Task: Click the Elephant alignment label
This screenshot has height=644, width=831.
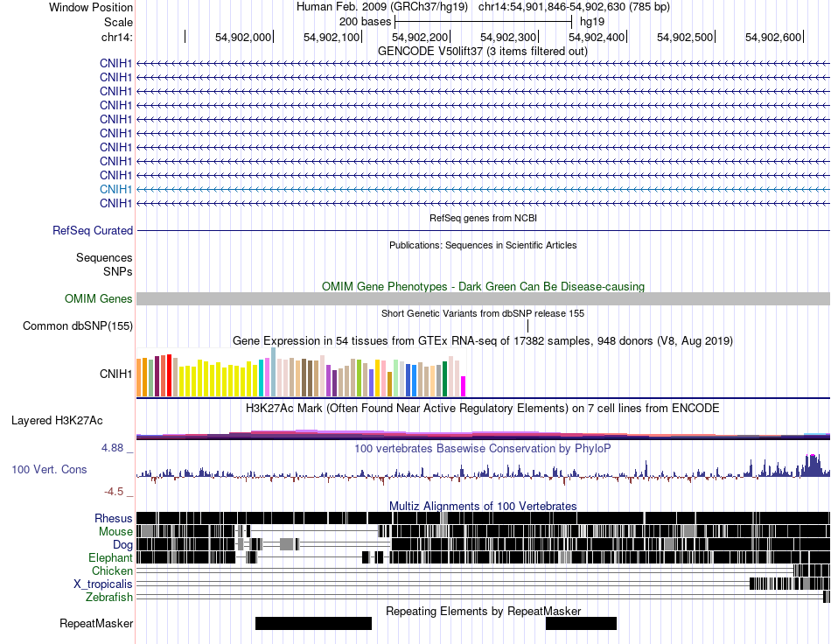Action: coord(110,558)
